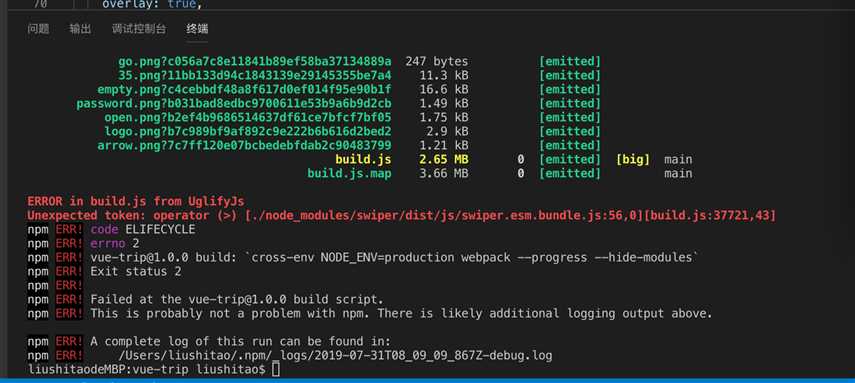This screenshot has height=383, width=855.
Task: Click the 'main' chunk name on build.js row
Action: tap(678, 159)
